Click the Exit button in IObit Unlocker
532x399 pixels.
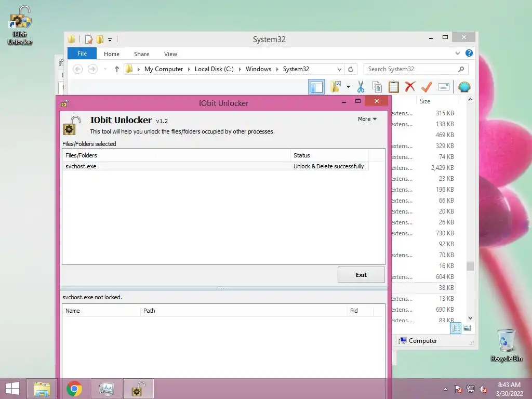[361, 275]
